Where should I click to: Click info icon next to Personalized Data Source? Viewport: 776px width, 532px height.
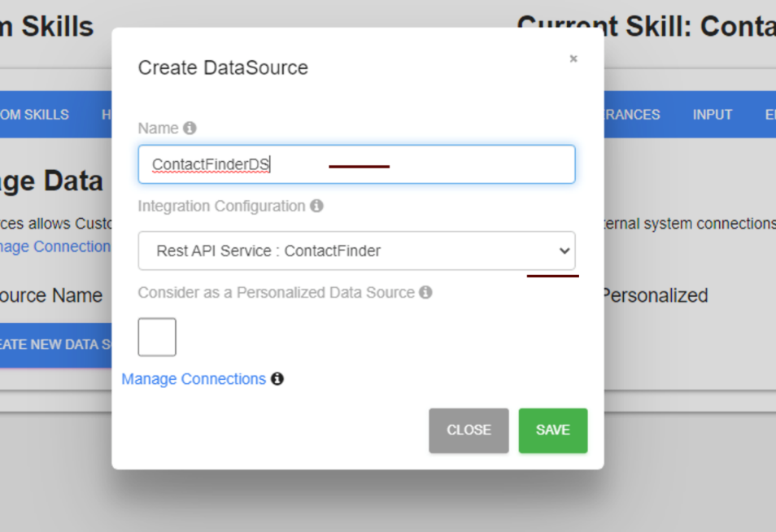tap(425, 292)
